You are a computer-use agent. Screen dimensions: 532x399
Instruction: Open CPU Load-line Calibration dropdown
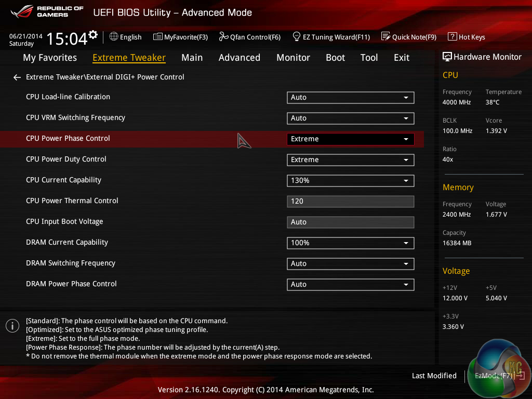350,97
